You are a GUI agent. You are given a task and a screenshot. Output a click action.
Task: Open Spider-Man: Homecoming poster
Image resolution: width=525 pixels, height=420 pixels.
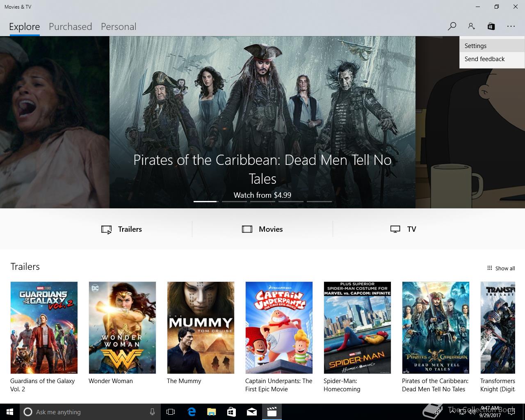[357, 328]
